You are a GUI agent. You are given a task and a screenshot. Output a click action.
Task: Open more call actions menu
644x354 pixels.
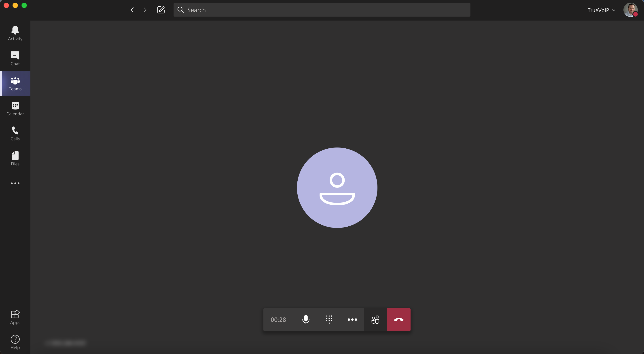[x=352, y=320]
